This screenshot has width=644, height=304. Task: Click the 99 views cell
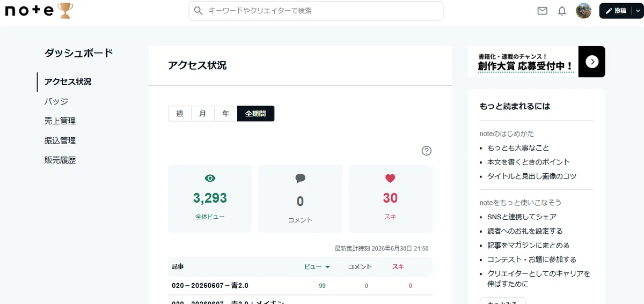click(x=322, y=286)
